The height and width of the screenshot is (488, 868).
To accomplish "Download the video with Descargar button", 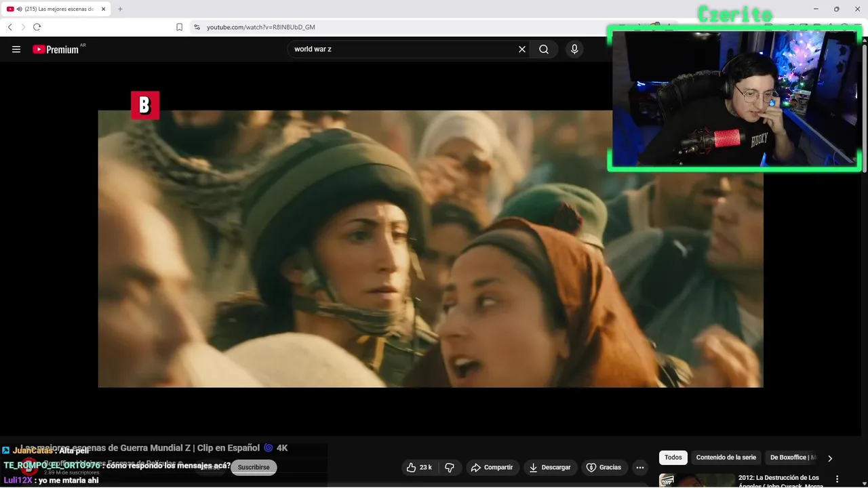I will click(x=550, y=468).
